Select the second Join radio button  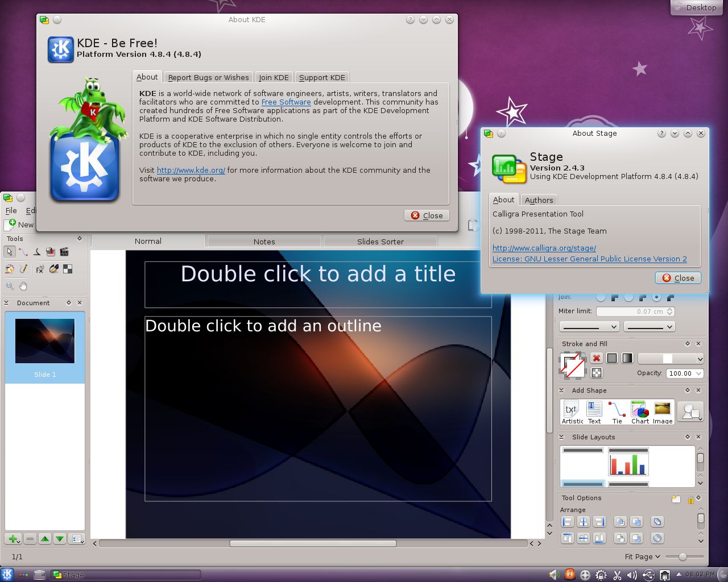click(628, 297)
